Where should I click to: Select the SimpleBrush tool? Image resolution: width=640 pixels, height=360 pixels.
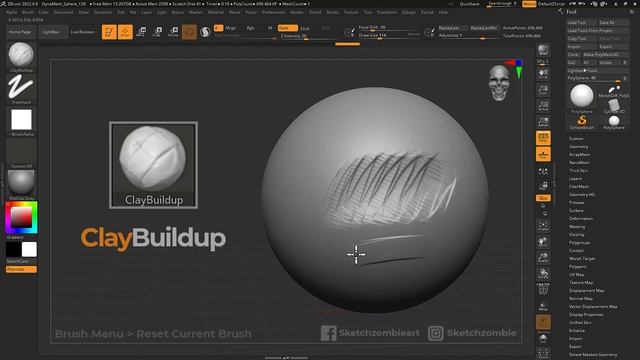(x=582, y=121)
